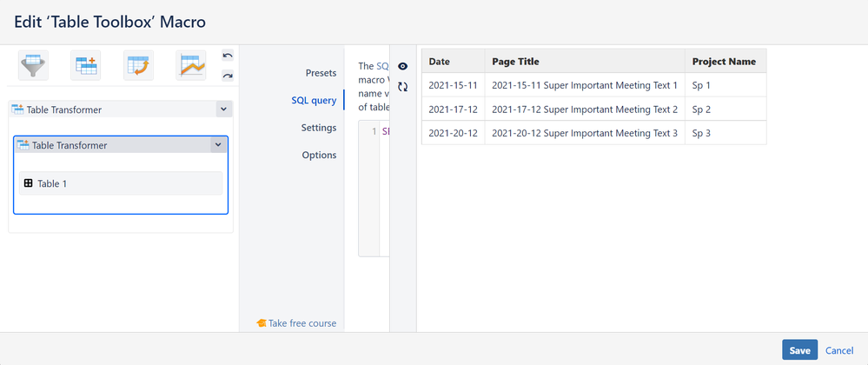
Task: Follow the Take free course link
Action: [x=296, y=323]
